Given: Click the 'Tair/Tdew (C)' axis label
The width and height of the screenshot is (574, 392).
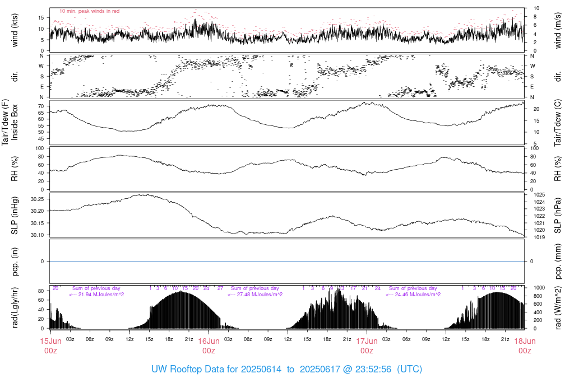Looking at the screenshot, I should tap(558, 123).
